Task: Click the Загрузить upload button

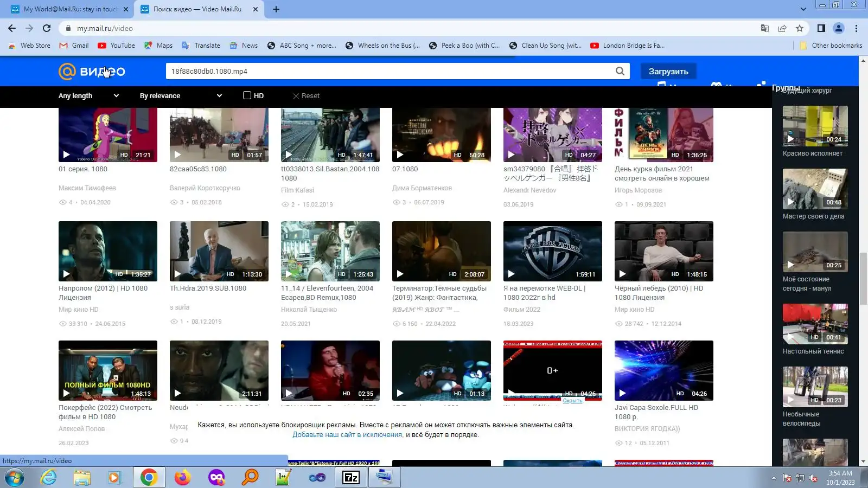Action: click(668, 71)
